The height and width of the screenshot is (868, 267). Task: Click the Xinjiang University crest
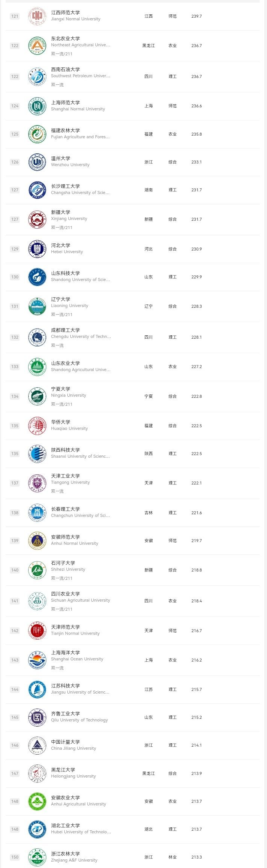(x=37, y=219)
